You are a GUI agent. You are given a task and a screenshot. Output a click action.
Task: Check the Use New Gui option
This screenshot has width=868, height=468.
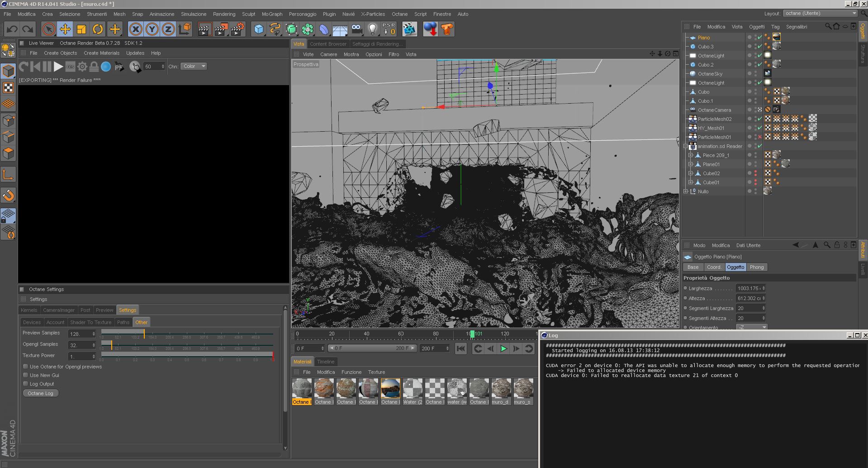click(x=26, y=375)
